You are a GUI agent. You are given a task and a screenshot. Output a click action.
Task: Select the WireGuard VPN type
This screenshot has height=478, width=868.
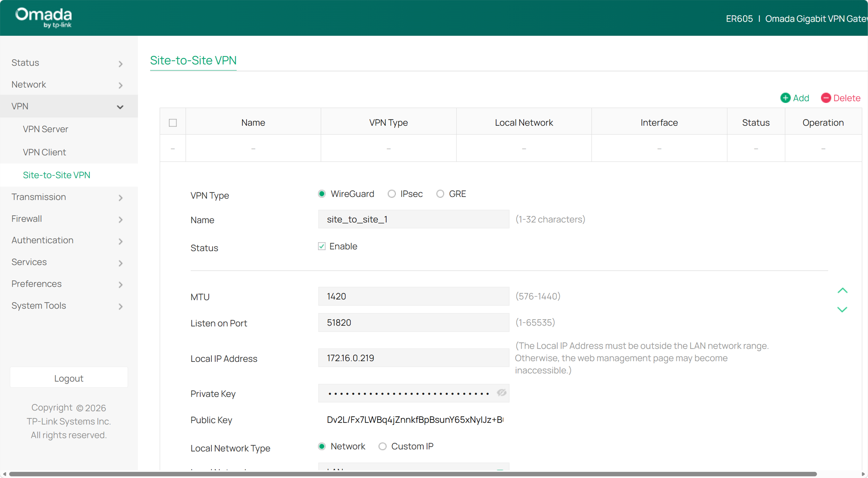322,194
